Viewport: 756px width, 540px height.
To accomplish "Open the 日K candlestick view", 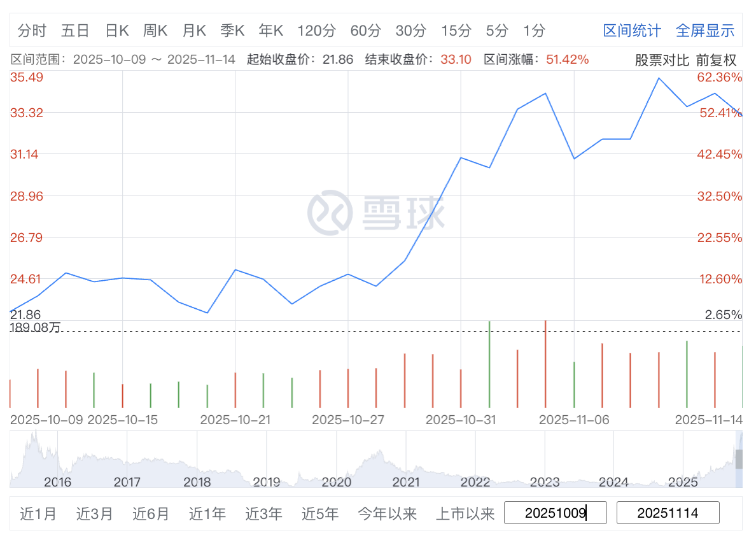I will point(117,31).
